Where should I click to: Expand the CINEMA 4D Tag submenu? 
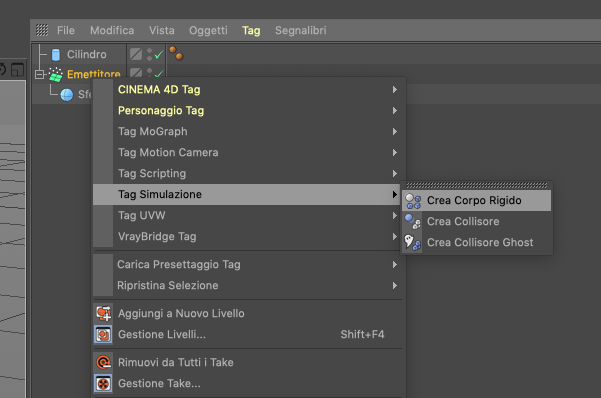(x=249, y=90)
